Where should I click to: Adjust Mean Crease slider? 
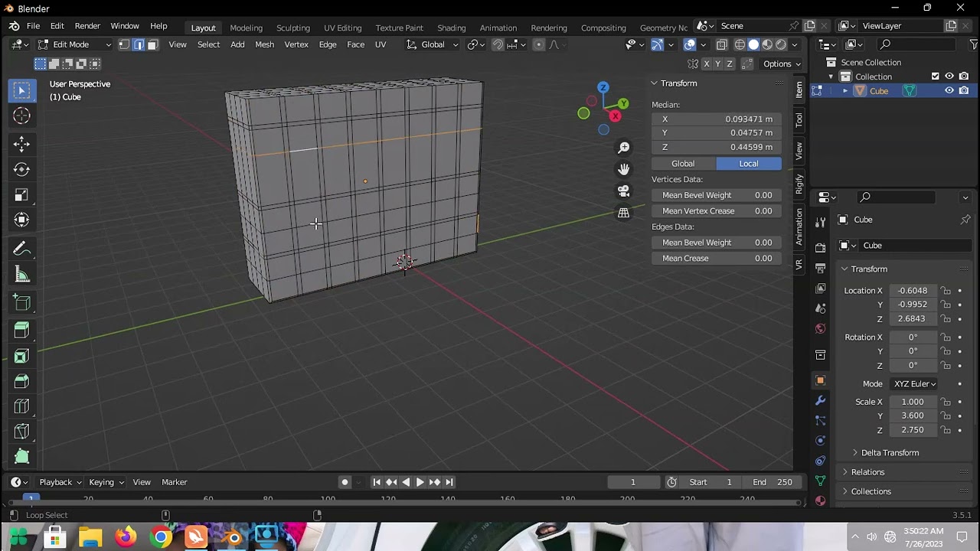(x=717, y=259)
